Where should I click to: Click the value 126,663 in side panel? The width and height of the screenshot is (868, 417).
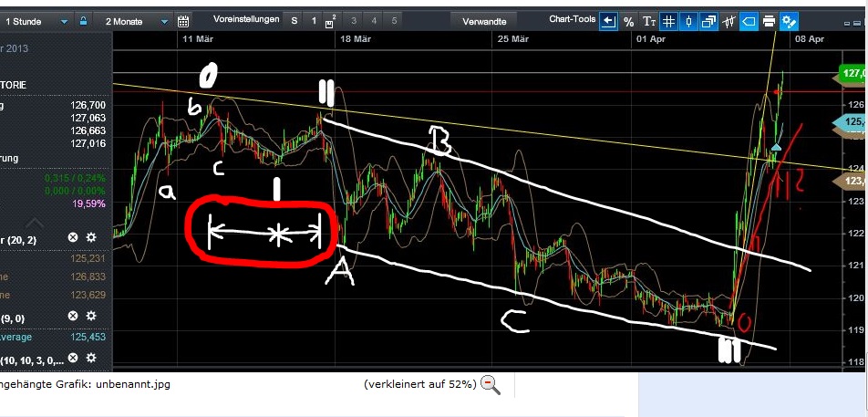tap(88, 131)
